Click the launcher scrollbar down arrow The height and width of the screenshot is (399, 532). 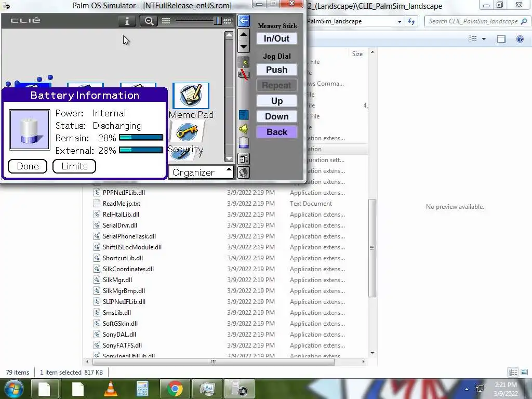tap(229, 158)
